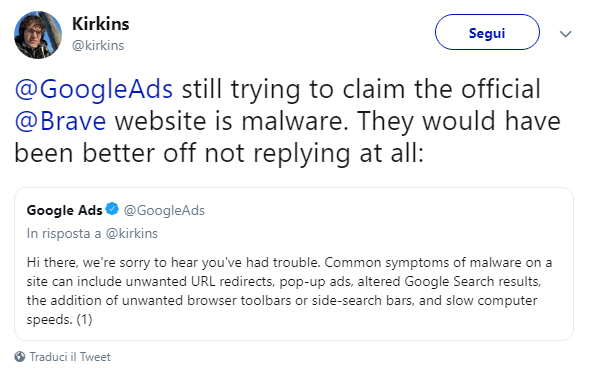Screen dimensions: 594x387
Task: Translate the tweet via Traduci il Tweet
Action: [x=70, y=357]
